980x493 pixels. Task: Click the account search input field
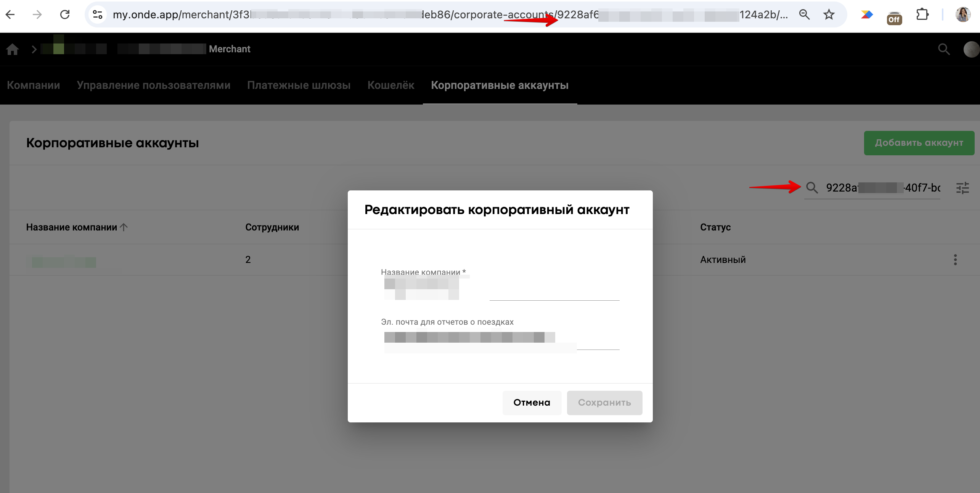coord(882,188)
